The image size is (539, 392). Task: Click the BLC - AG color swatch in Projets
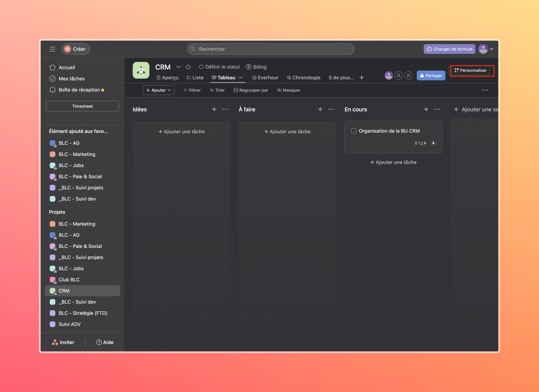coord(53,235)
